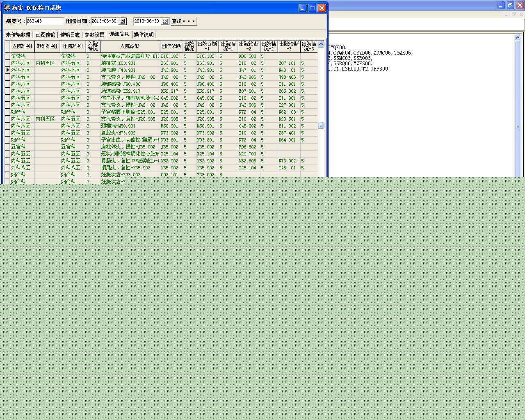Viewport: 525px width, 420px height.
Task: Open the 已经传输 tab
Action: click(x=45, y=35)
